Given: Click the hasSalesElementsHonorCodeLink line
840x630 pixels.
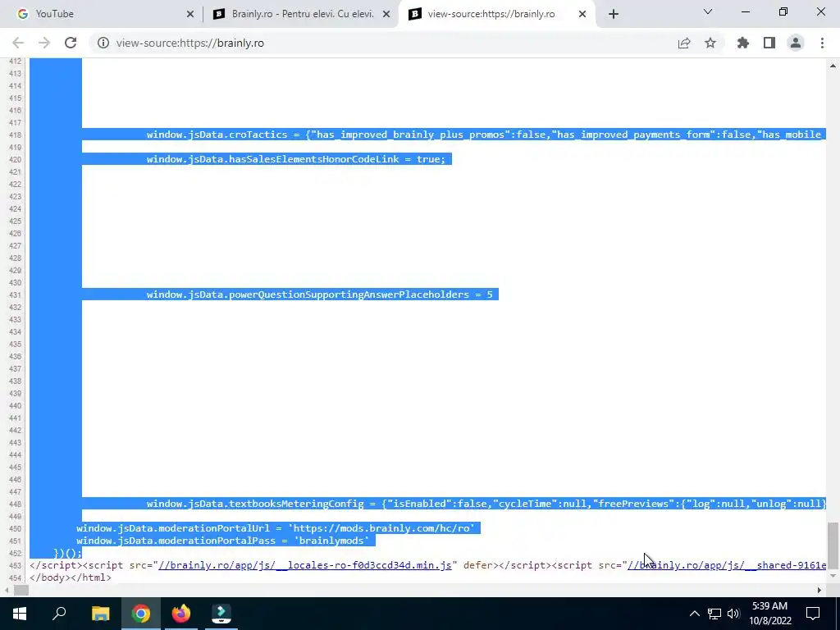Looking at the screenshot, I should (x=296, y=159).
